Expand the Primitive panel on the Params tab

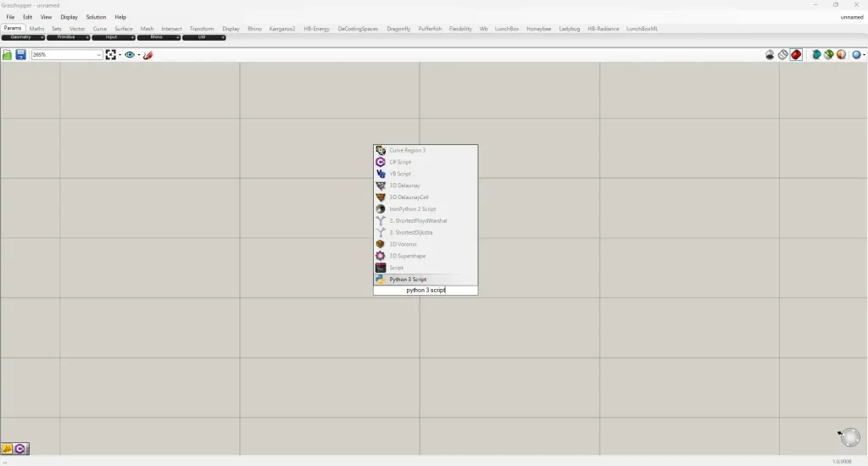(68, 37)
